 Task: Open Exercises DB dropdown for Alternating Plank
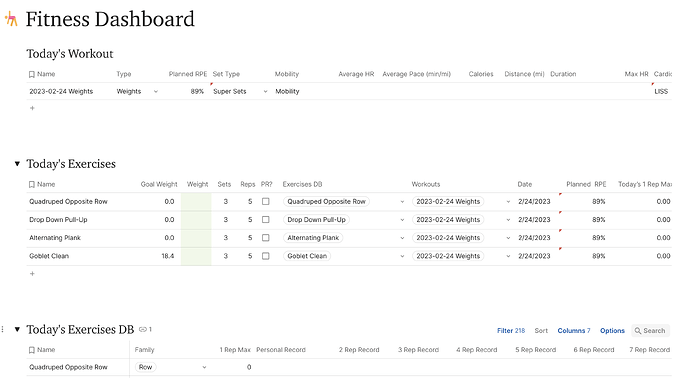pyautogui.click(x=402, y=238)
